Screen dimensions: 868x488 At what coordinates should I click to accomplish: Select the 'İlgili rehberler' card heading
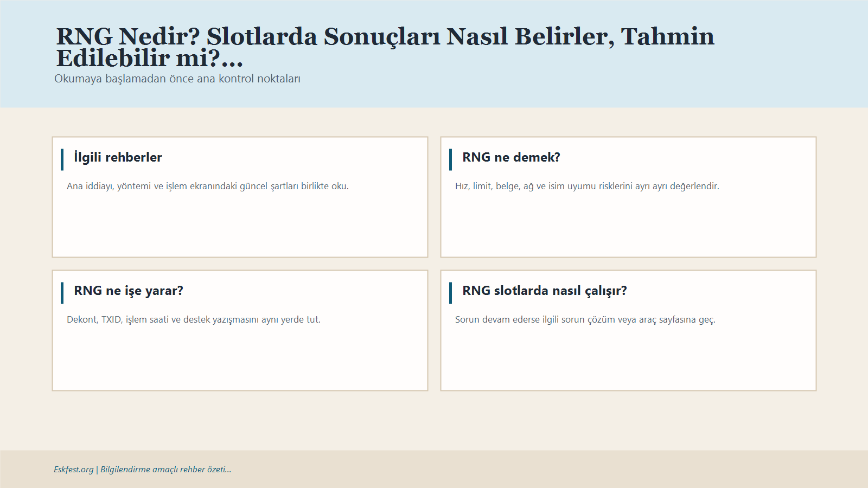(x=118, y=157)
